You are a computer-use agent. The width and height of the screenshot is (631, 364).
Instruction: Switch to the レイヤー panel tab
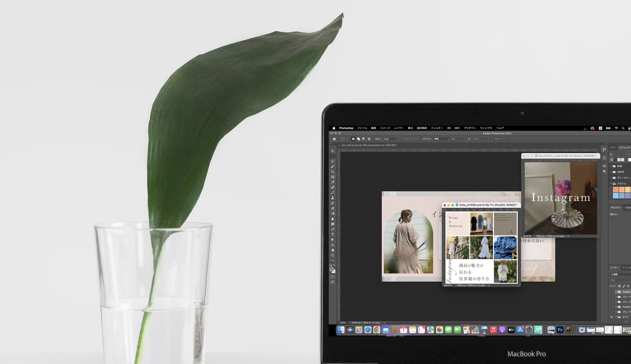615,267
